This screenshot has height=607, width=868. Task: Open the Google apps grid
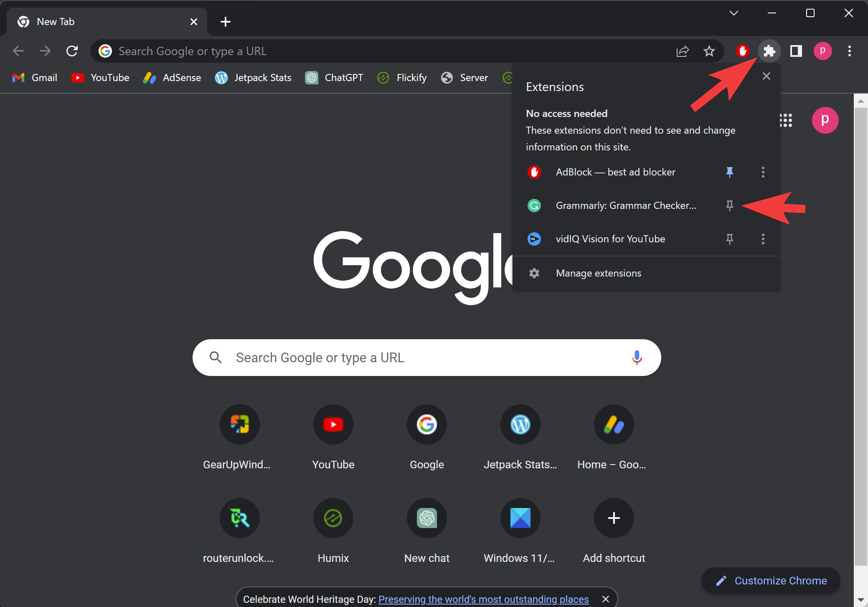786,120
